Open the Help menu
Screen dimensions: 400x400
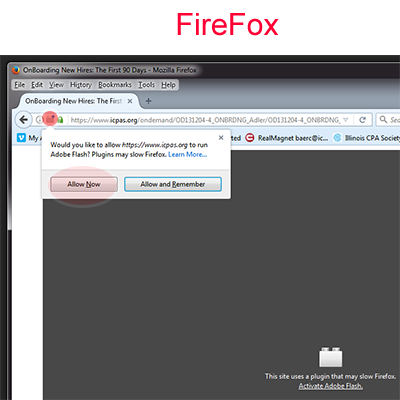point(168,85)
